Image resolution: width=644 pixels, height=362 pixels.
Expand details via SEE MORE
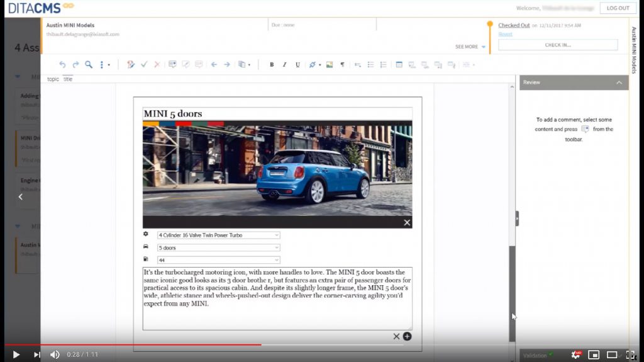pos(470,47)
